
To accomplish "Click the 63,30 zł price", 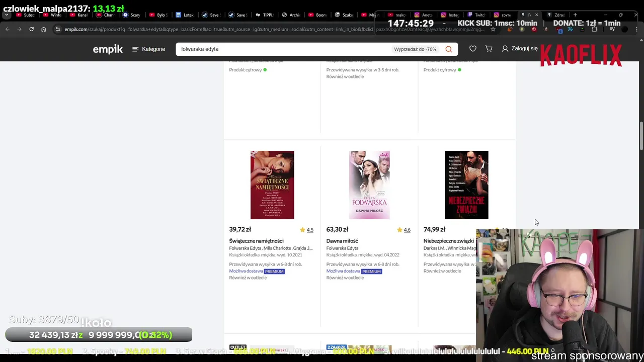I will coord(337,229).
